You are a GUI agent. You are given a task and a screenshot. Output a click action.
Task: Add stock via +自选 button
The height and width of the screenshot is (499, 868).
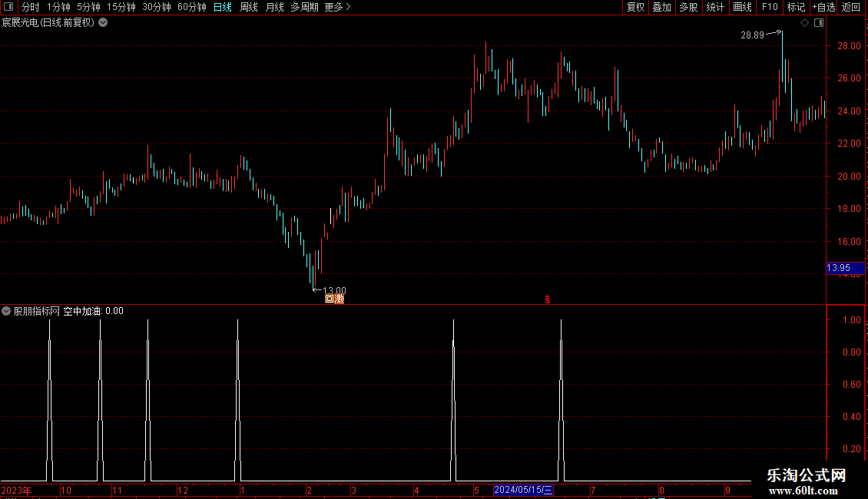click(x=823, y=7)
